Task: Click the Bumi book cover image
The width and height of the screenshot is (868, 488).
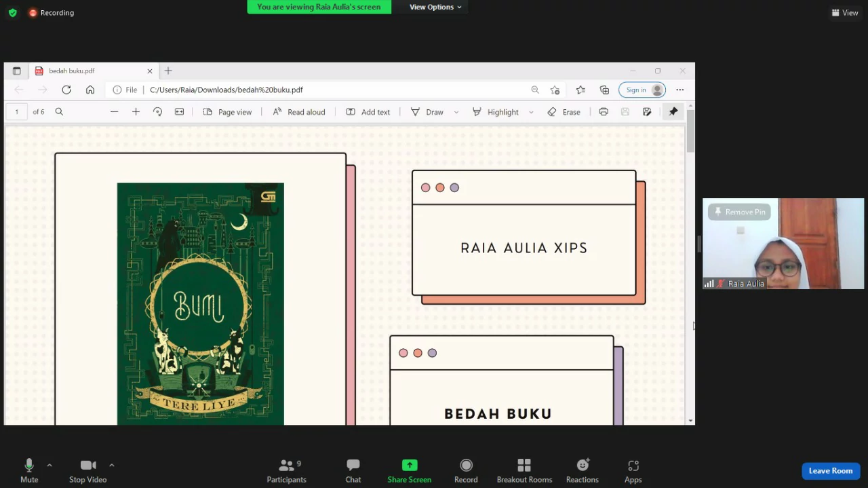Action: [200, 303]
